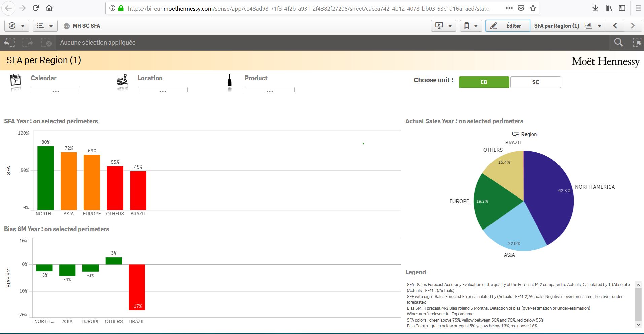Image resolution: width=644 pixels, height=334 pixels.
Task: Click the Legend scrollbar thumb
Action: click(638, 304)
